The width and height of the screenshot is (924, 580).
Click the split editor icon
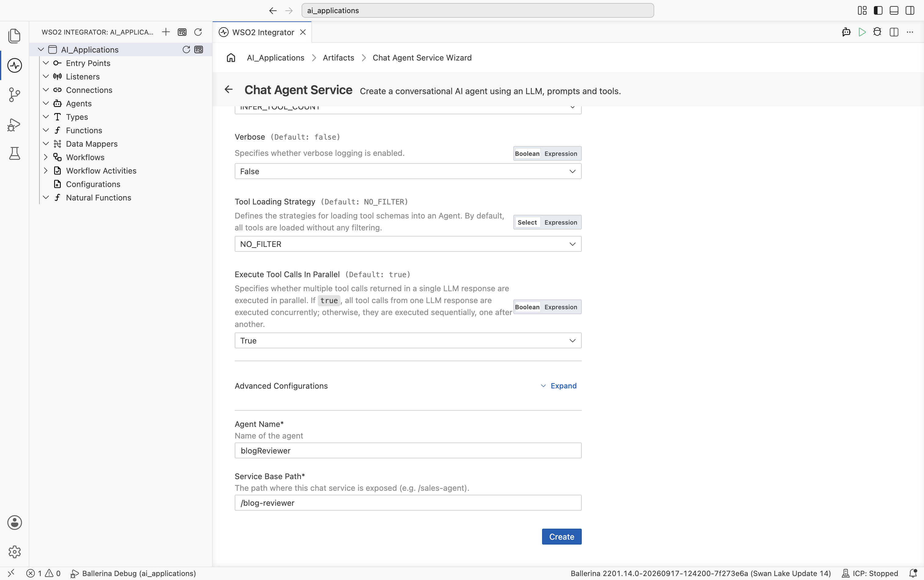point(894,32)
